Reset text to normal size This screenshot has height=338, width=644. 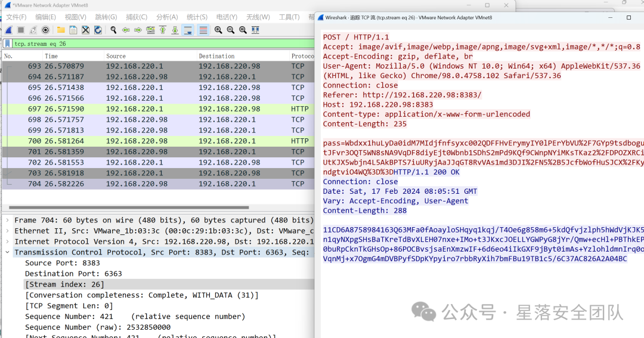[243, 30]
